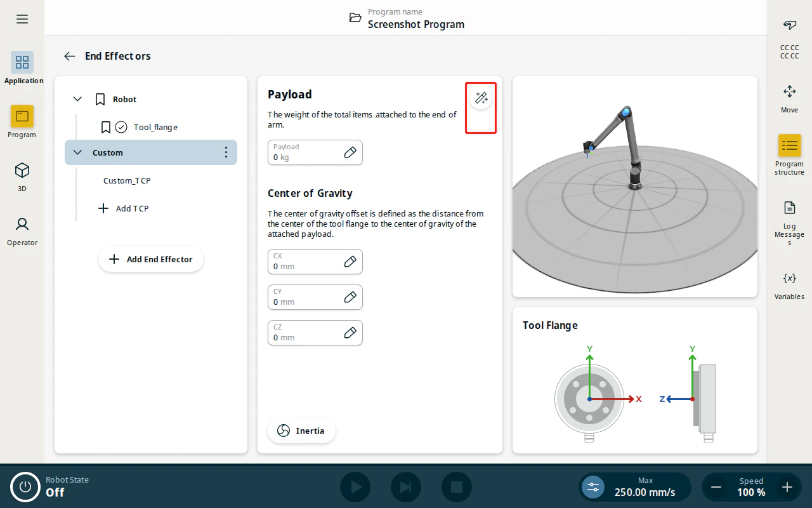Viewport: 812px width, 508px height.
Task: Open the Move panel
Action: (789, 98)
